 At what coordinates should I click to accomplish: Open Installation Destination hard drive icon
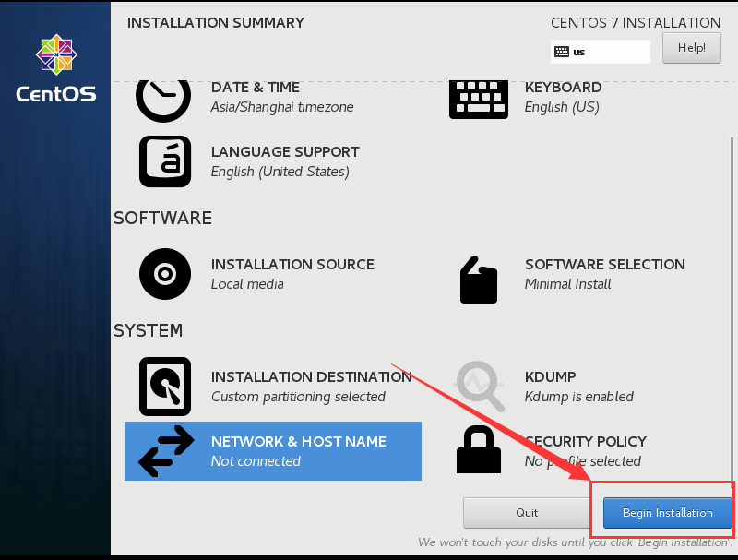pyautogui.click(x=165, y=387)
